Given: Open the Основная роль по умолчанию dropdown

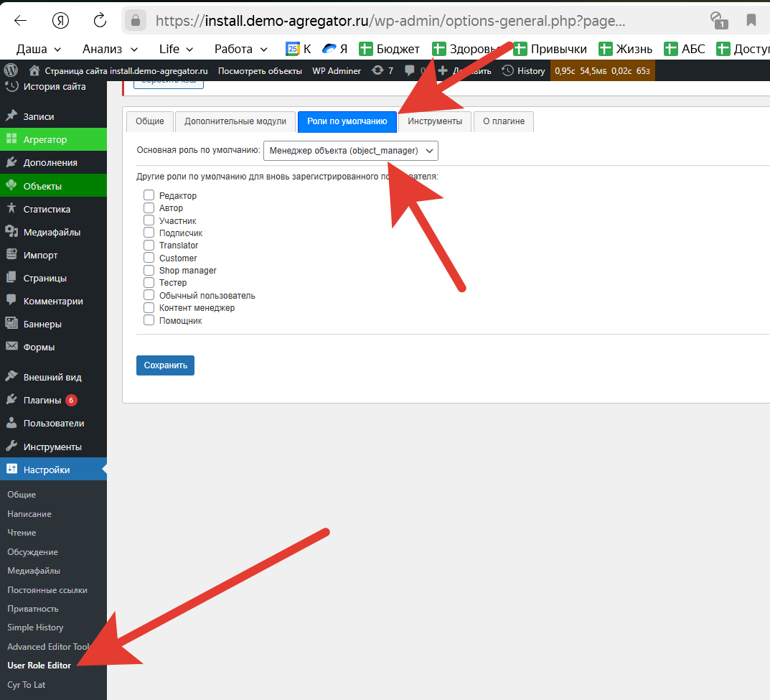Looking at the screenshot, I should tap(351, 151).
